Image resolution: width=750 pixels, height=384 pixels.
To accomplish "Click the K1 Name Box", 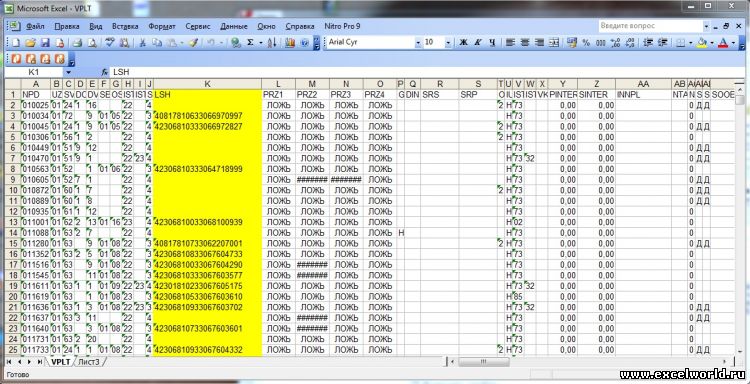I will [x=33, y=72].
